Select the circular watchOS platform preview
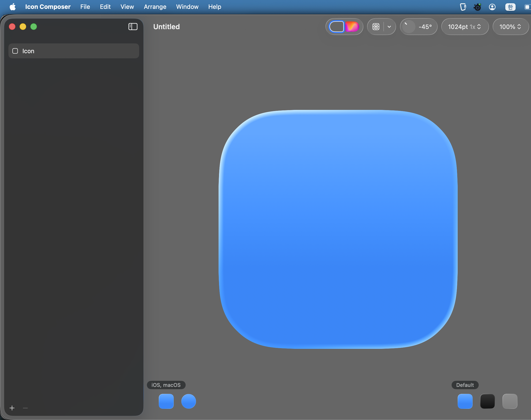This screenshot has width=531, height=420. [x=188, y=401]
